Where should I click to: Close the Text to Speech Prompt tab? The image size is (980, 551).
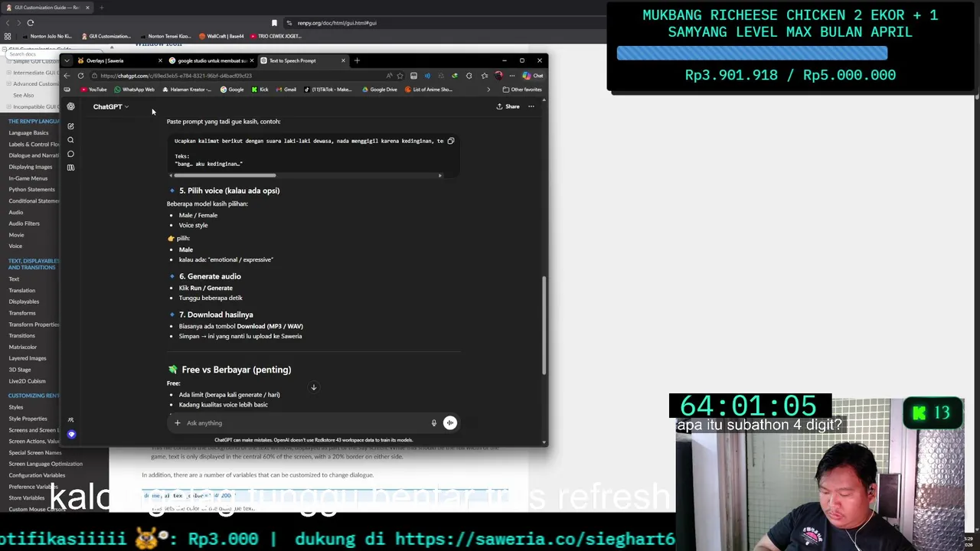[343, 60]
